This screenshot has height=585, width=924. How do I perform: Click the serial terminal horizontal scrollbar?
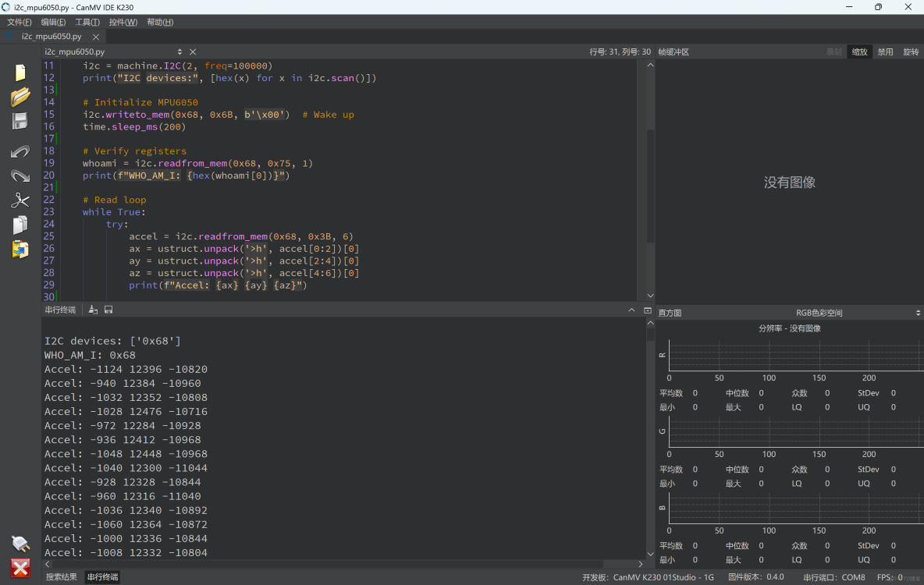click(343, 564)
